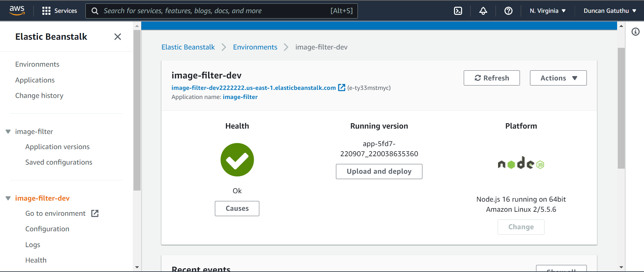Image resolution: width=644 pixels, height=272 pixels.
Task: Open Saved configurations in sidebar
Action: coord(59,162)
